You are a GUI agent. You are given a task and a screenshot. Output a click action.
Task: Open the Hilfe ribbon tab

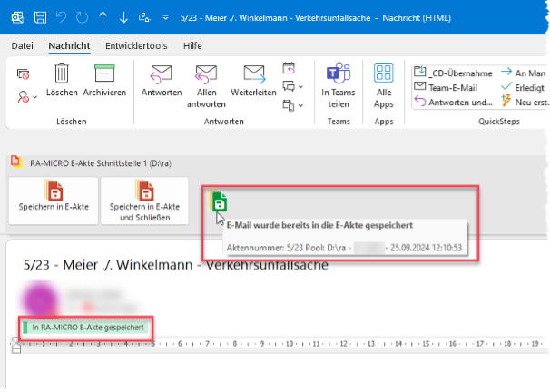(192, 44)
